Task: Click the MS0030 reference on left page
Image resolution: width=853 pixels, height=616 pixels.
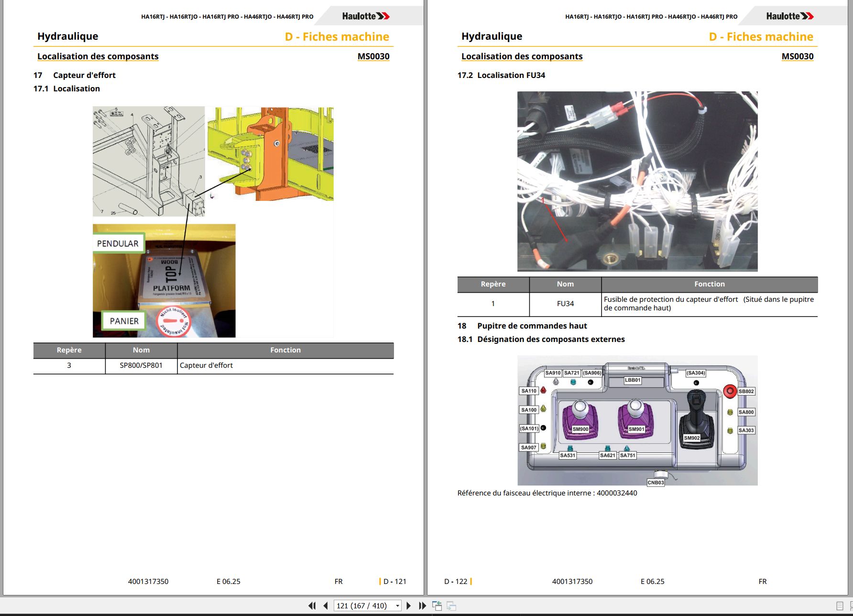Action: 373,56
